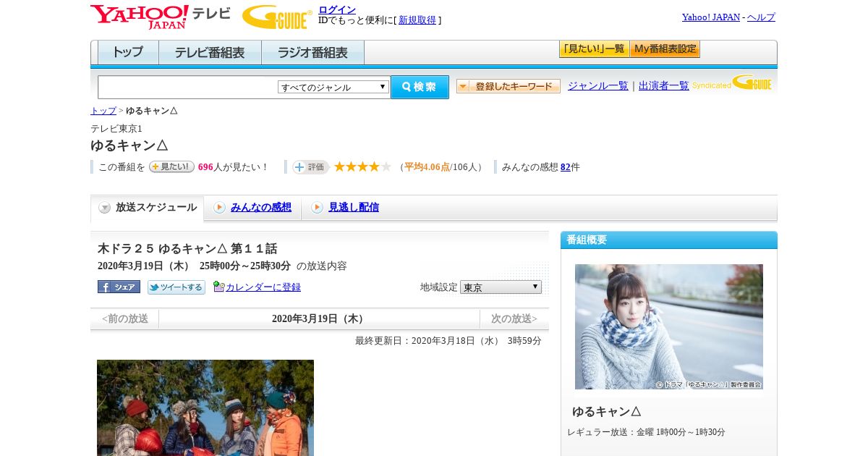Image resolution: width=868 pixels, height=456 pixels.
Task: Select the first rating star
Action: tap(339, 166)
